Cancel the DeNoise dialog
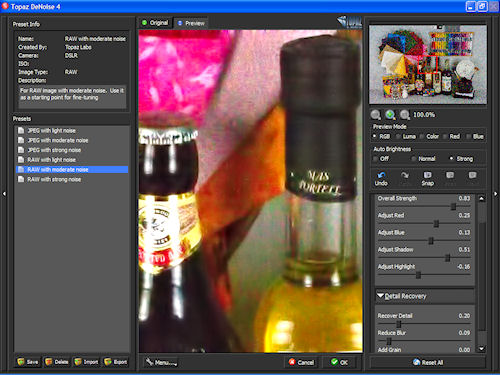 [x=301, y=362]
